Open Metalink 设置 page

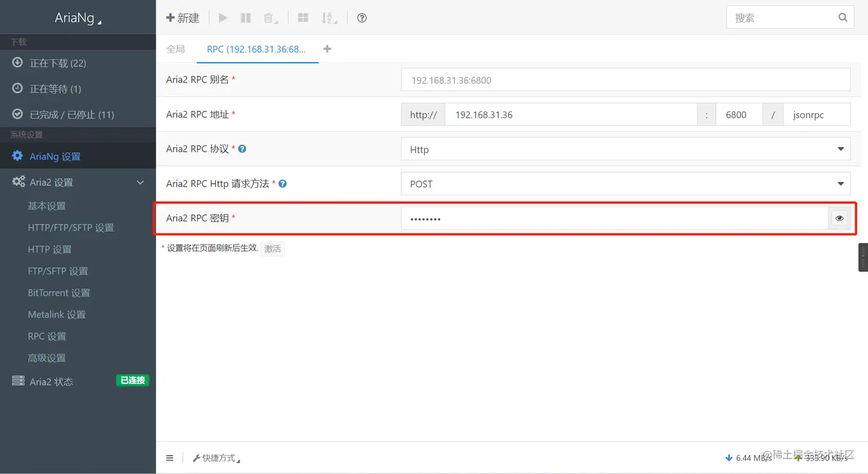click(57, 315)
